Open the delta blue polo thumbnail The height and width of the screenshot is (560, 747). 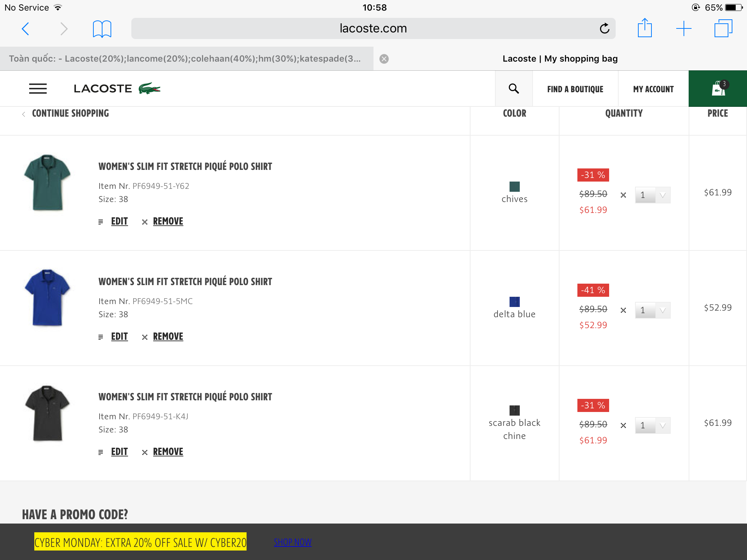point(47,297)
